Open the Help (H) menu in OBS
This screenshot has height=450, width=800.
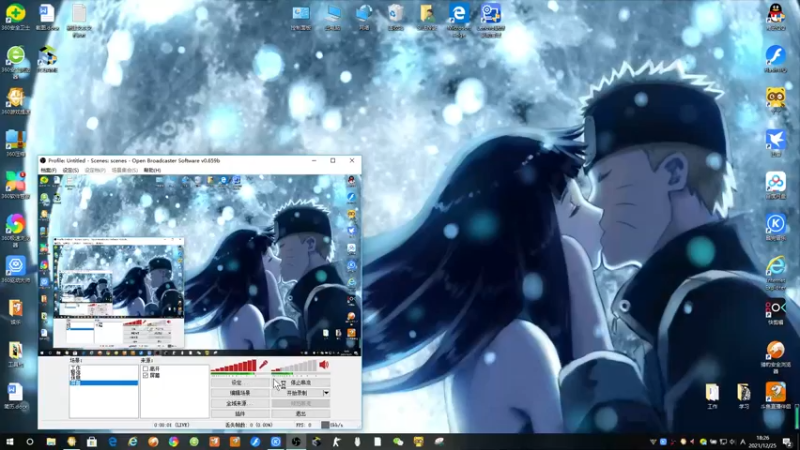click(x=152, y=170)
